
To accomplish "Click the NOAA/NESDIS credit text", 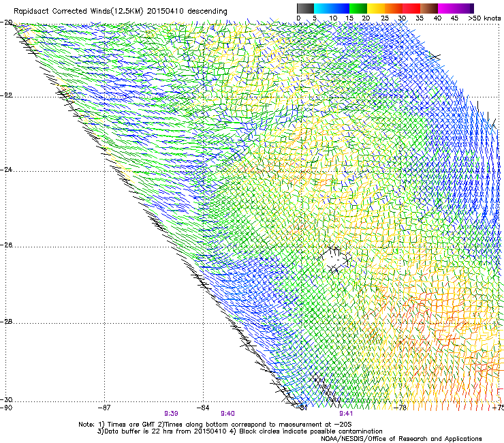I will tap(401, 438).
